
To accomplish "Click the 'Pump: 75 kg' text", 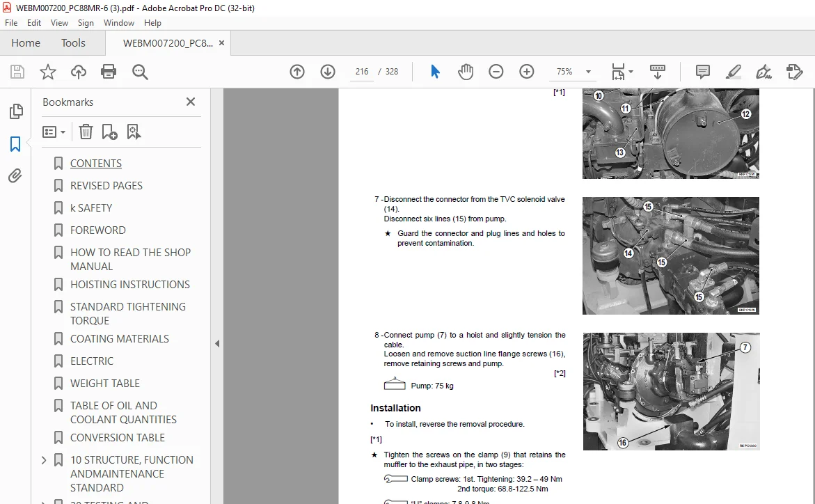I will 432,386.
